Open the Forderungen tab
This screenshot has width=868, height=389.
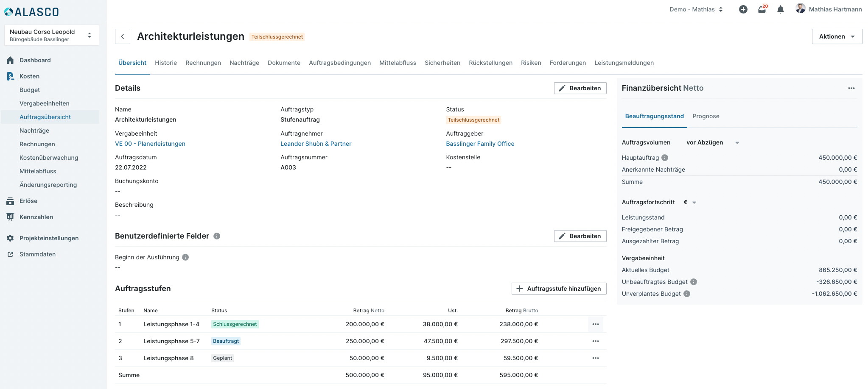[568, 63]
